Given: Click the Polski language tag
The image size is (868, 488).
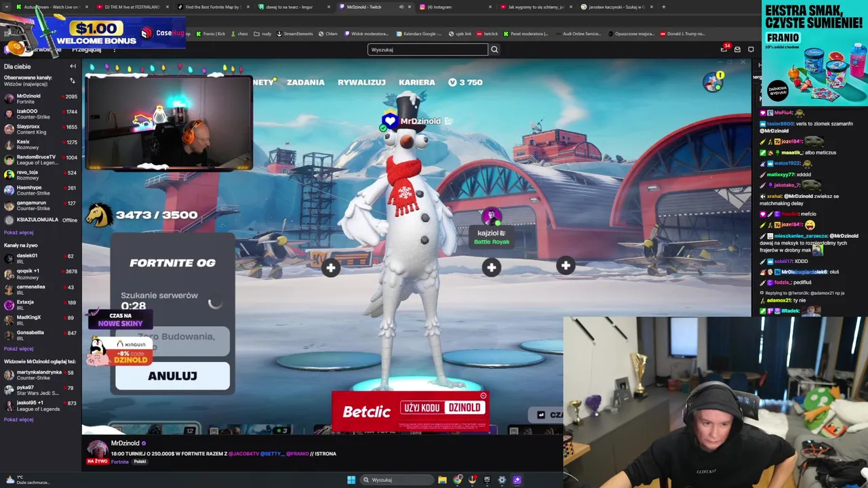Looking at the screenshot, I should (140, 462).
